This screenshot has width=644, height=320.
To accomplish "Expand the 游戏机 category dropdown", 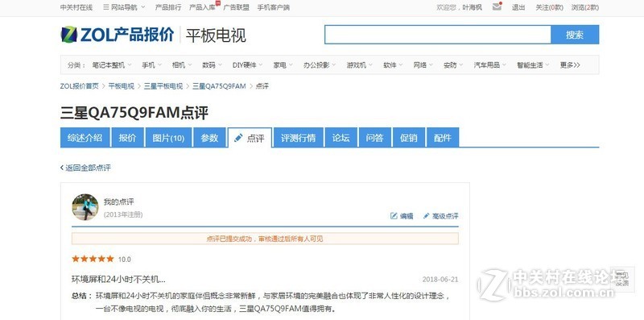I will click(359, 65).
